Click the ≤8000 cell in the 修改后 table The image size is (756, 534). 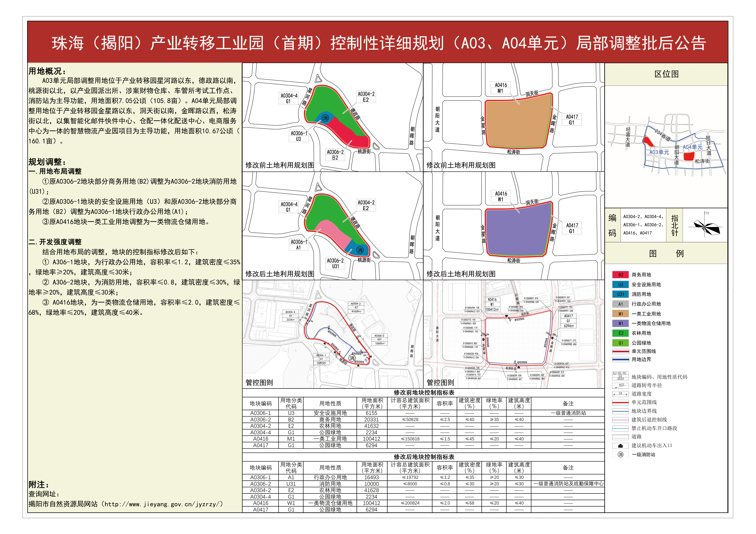point(410,484)
